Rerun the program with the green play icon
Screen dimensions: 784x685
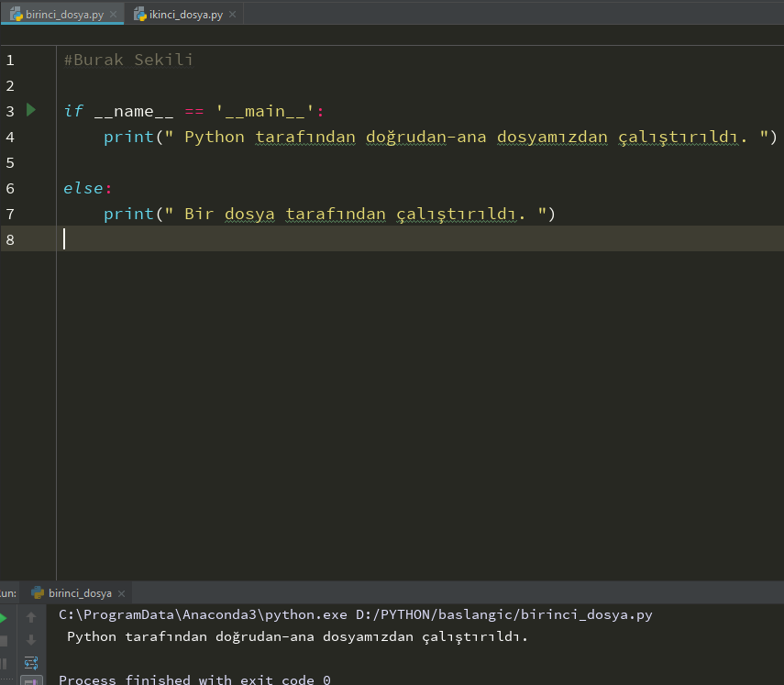coord(3,618)
